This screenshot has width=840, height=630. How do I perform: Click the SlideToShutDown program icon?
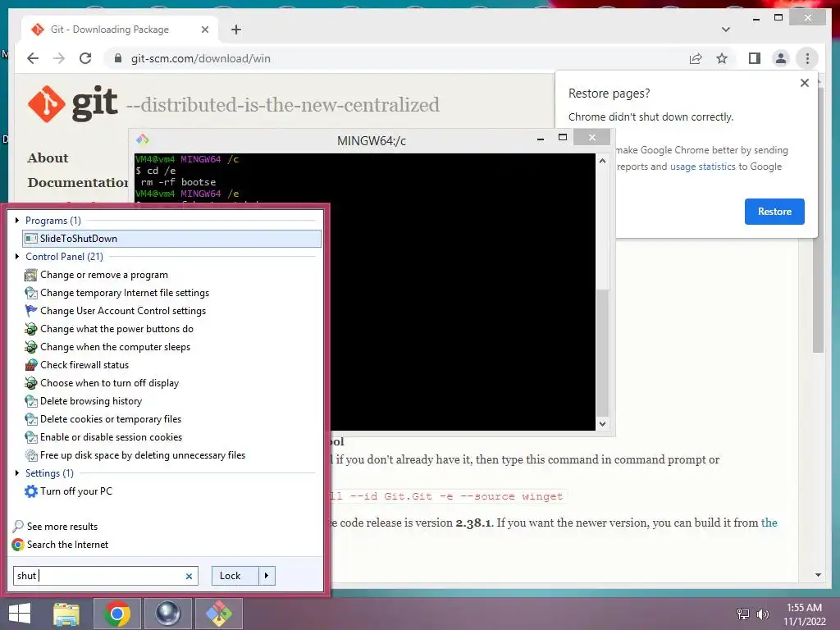(31, 239)
